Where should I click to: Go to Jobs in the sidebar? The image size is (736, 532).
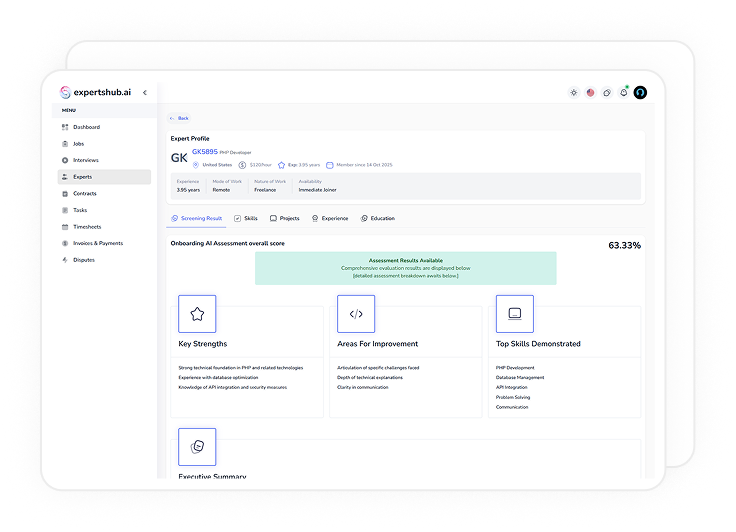pos(79,144)
